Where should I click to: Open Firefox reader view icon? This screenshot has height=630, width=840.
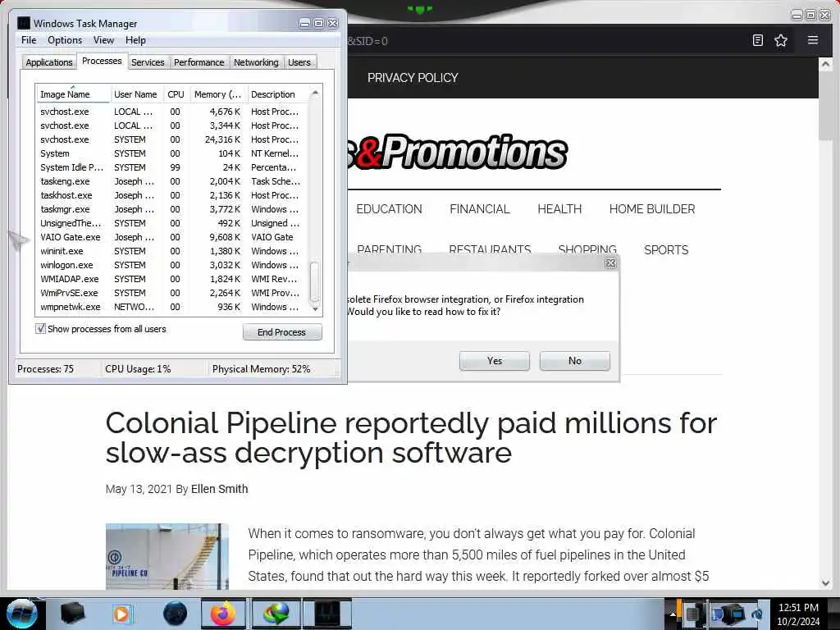(x=757, y=40)
